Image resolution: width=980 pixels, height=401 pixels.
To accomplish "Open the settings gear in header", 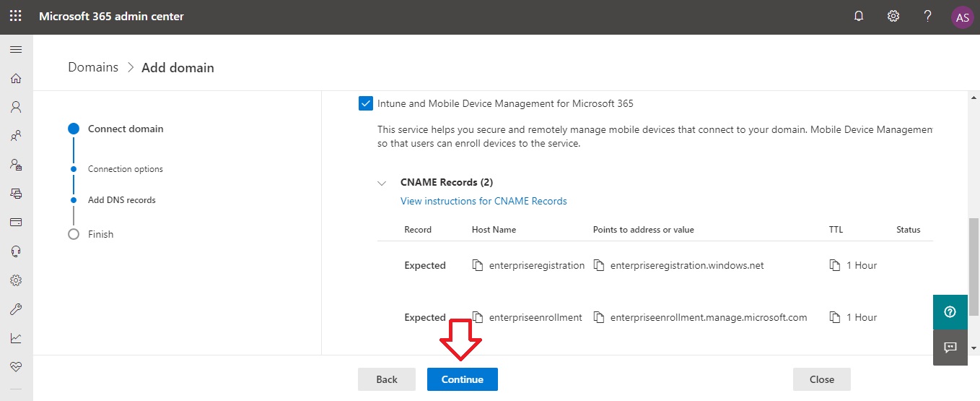I will 893,16.
